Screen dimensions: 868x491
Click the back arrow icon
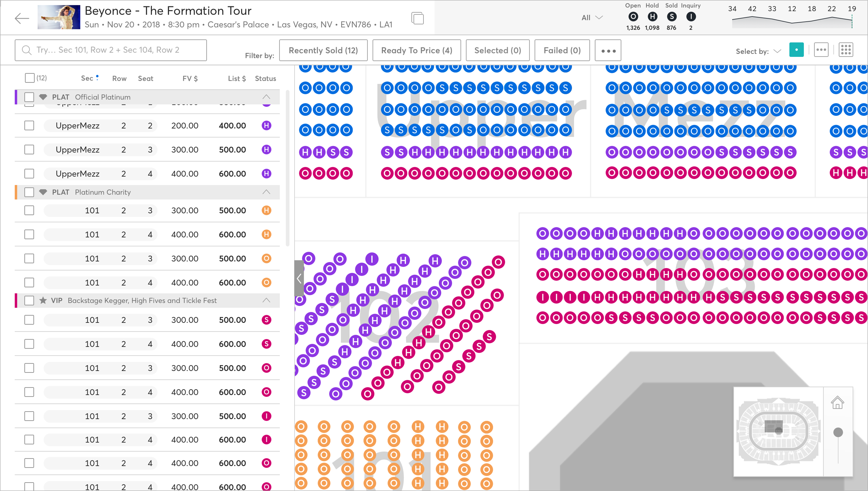pos(22,18)
